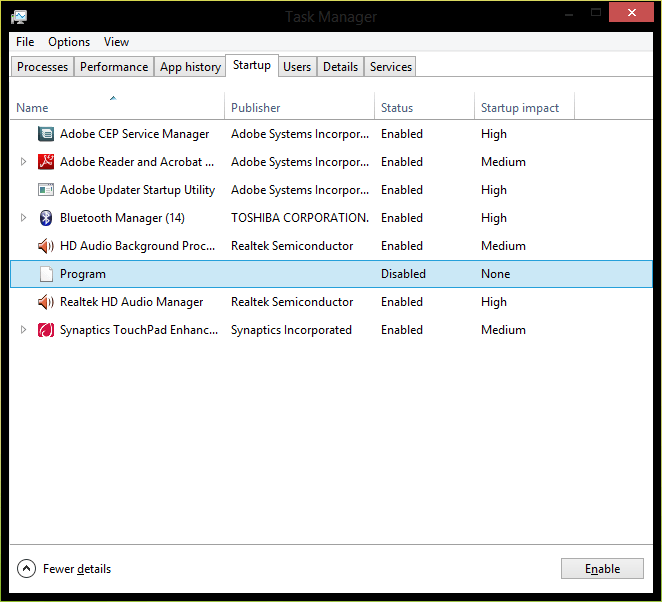Image resolution: width=662 pixels, height=602 pixels.
Task: Click the HD Audio Background Process speaker icon
Action: [46, 246]
